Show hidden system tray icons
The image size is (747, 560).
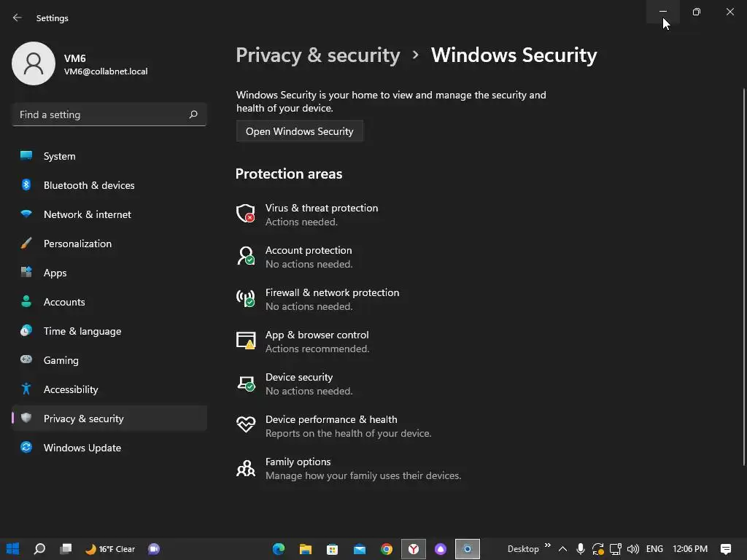(562, 549)
